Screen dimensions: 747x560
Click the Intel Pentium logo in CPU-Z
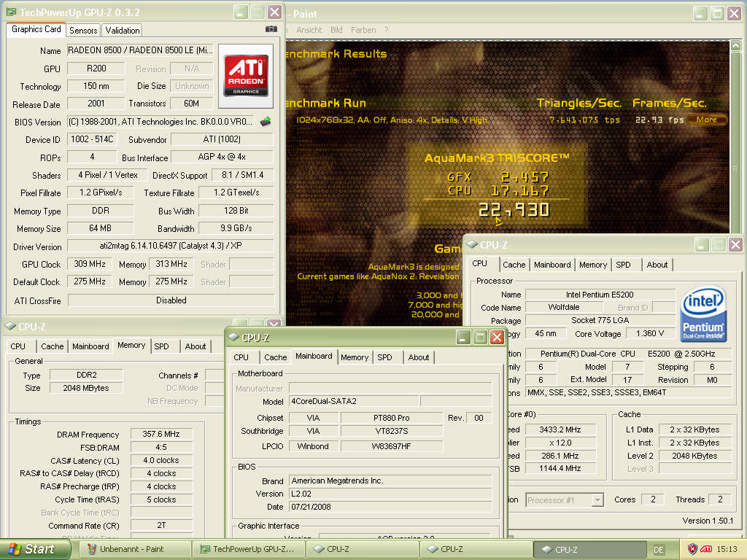[703, 314]
